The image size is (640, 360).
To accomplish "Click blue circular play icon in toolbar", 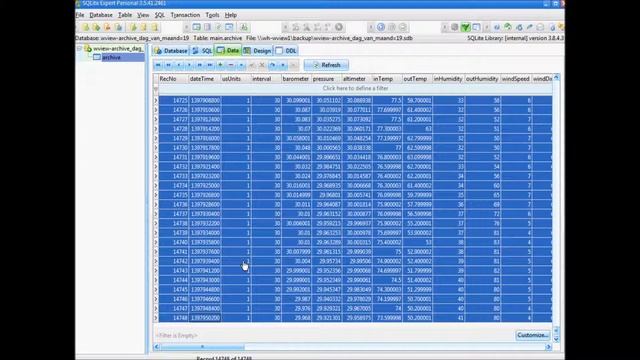I will (381, 27).
